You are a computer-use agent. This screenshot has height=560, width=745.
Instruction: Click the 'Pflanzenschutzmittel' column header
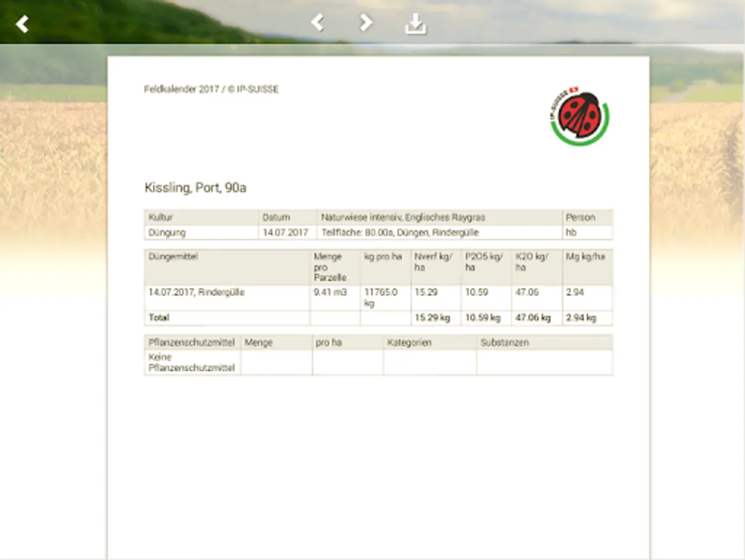coord(192,342)
